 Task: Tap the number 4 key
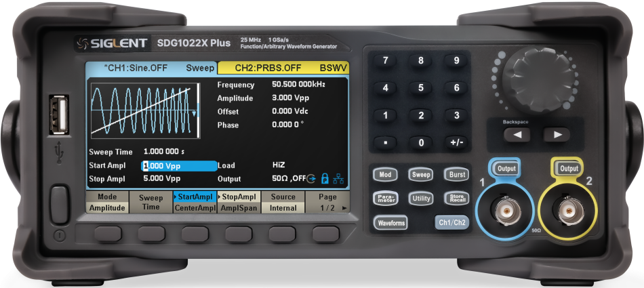coord(385,88)
